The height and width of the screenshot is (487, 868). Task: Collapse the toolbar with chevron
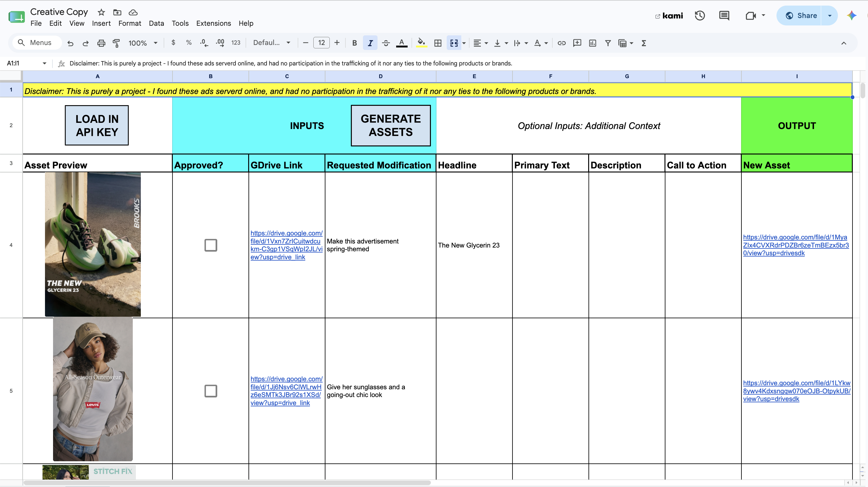click(x=844, y=43)
